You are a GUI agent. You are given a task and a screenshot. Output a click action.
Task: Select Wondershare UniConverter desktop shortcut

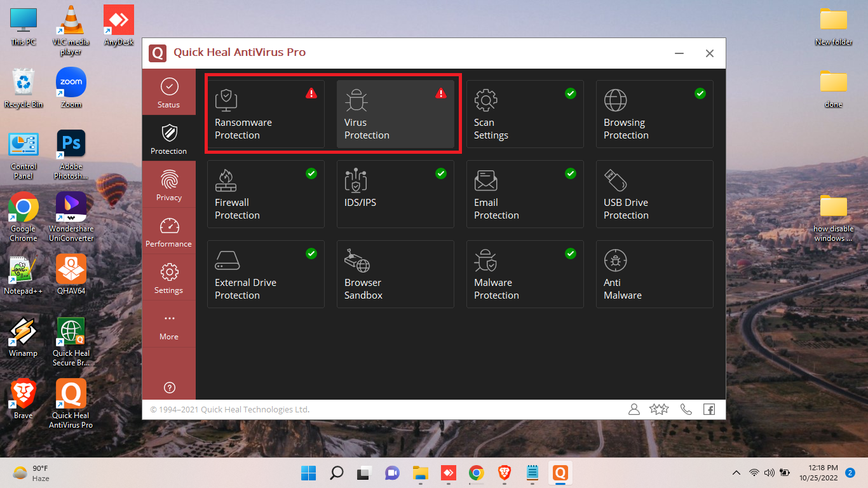pyautogui.click(x=71, y=217)
